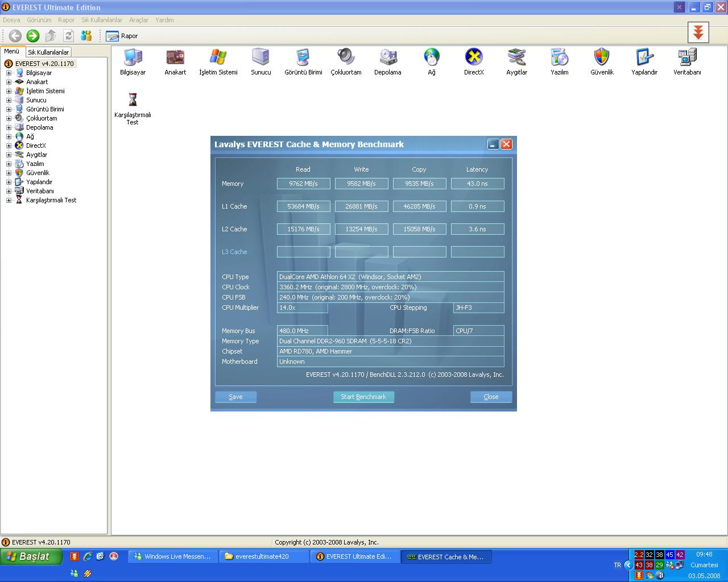
Task: Click the users toolbar icon
Action: (x=86, y=36)
